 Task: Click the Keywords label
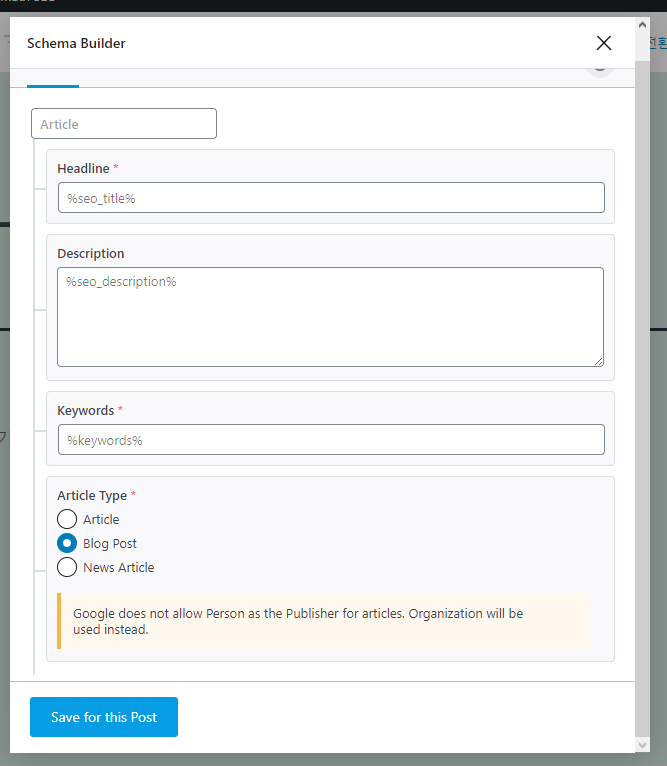click(86, 410)
